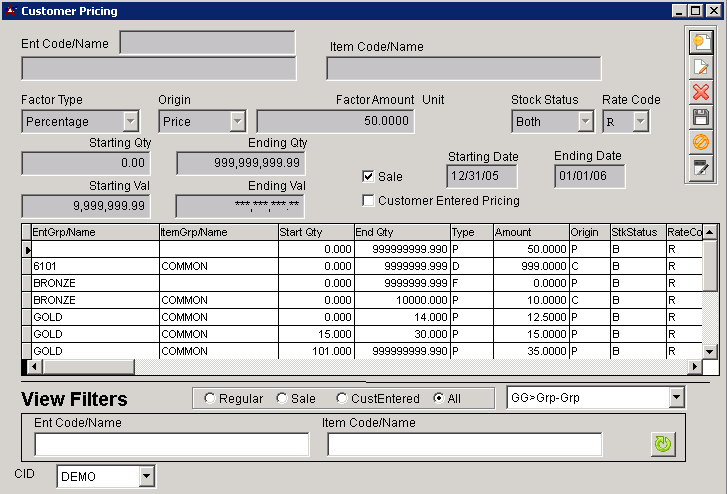Open the Factor Type dropdown
Viewport: 727px width, 494px height.
point(130,121)
